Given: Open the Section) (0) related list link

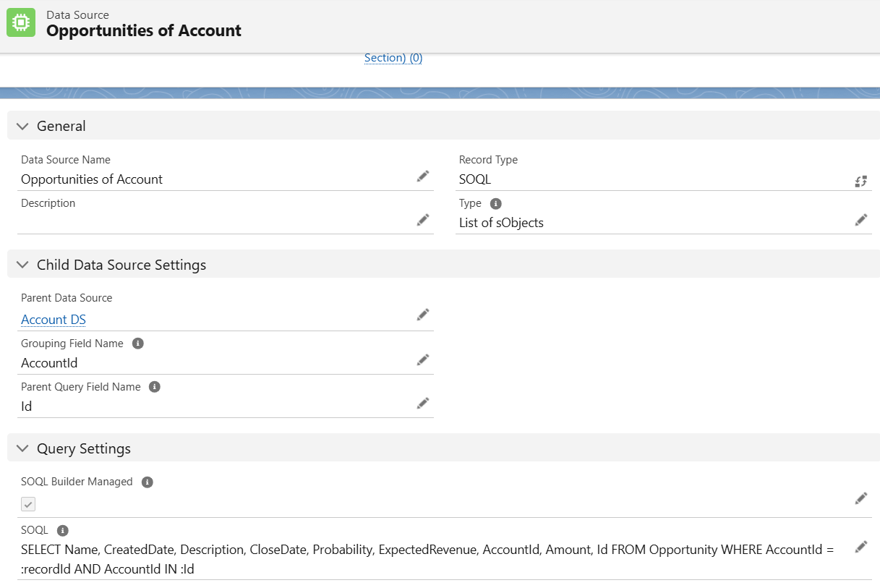Looking at the screenshot, I should [393, 58].
